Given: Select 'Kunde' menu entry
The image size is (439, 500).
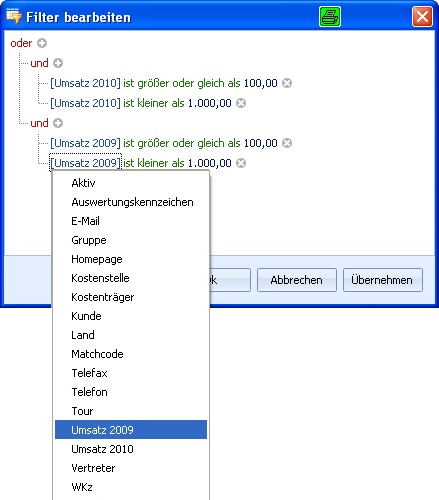Looking at the screenshot, I should tap(131, 316).
